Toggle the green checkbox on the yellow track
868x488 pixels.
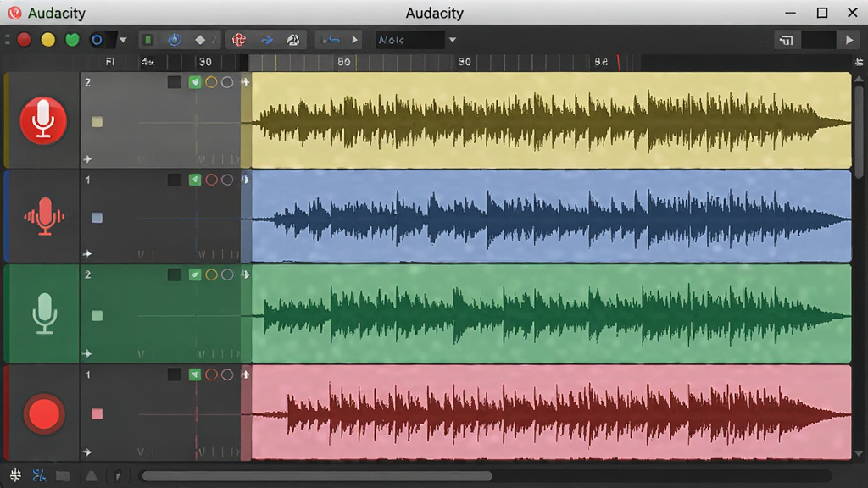coord(195,82)
